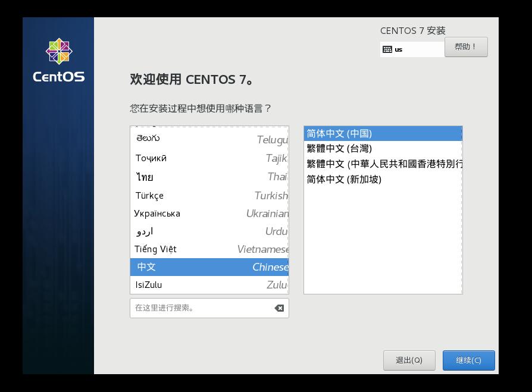Select the Urdu language row
Screen dimensions: 532x392
pyautogui.click(x=209, y=231)
